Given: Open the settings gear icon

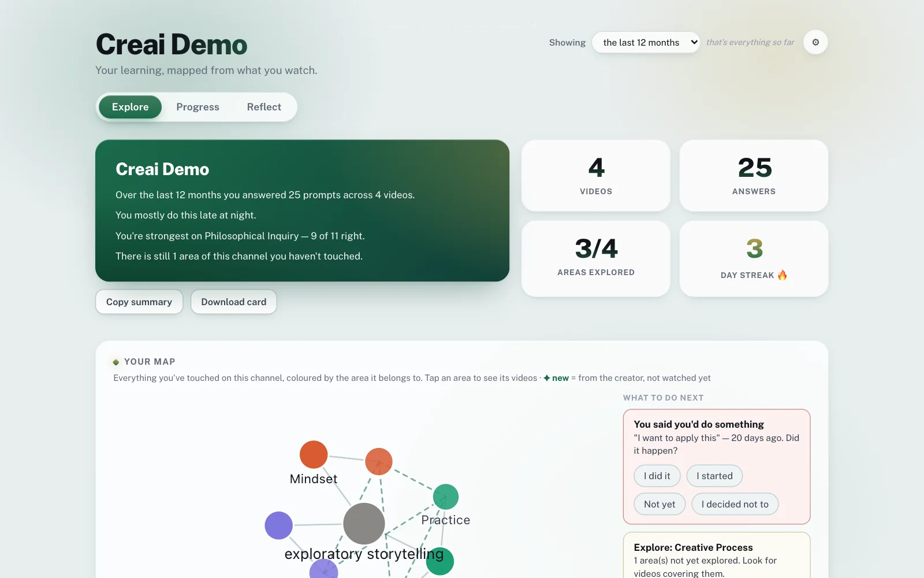Looking at the screenshot, I should 815,42.
